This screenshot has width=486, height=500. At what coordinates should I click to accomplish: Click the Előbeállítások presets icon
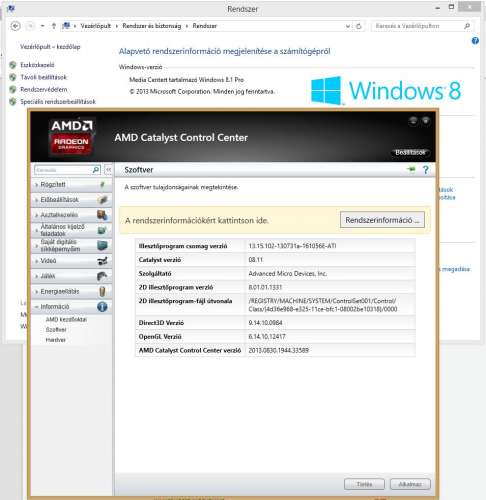tap(102, 200)
